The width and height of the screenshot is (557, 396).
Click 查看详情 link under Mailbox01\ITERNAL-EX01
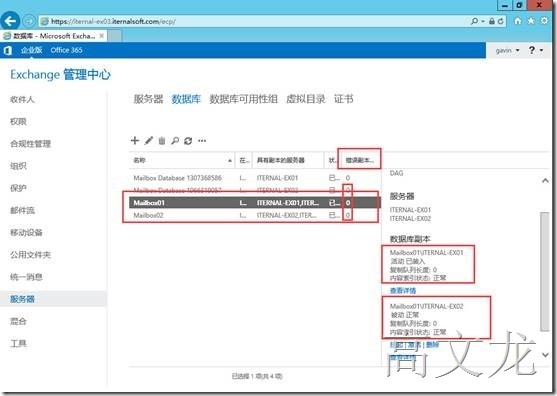tap(403, 291)
